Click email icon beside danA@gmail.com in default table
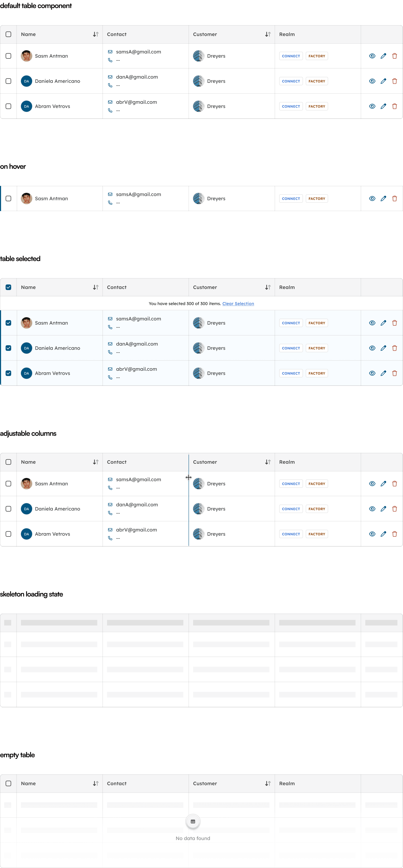This screenshot has width=403, height=868. [110, 77]
